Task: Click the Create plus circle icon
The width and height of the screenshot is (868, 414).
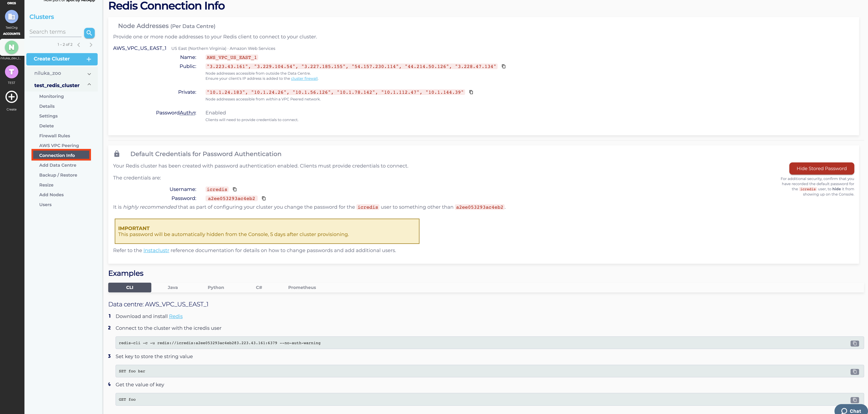Action: (x=11, y=97)
